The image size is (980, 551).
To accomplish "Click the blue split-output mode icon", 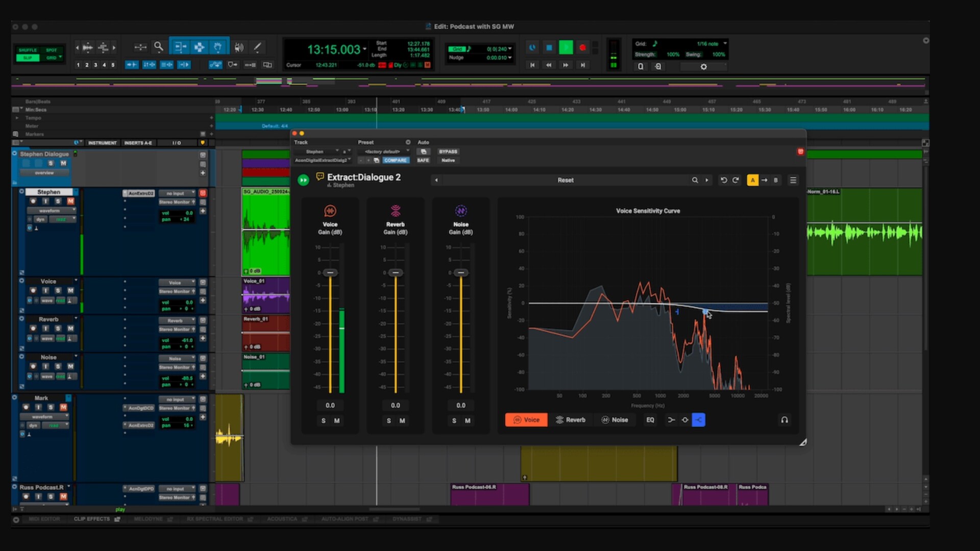I will coord(698,420).
